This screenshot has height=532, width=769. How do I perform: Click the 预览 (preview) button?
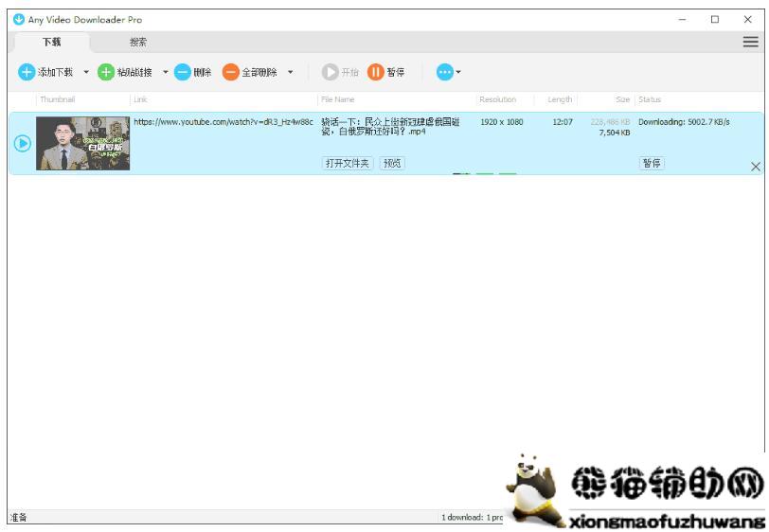tap(392, 163)
